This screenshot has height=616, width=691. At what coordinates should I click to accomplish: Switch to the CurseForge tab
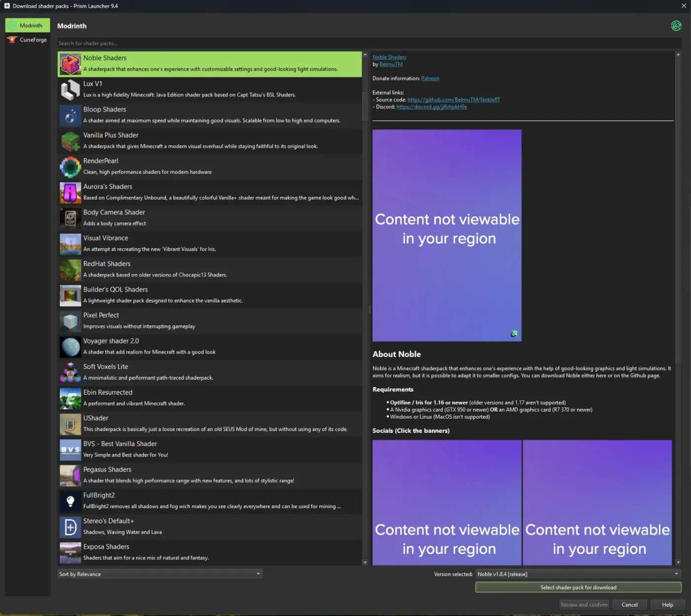click(27, 39)
